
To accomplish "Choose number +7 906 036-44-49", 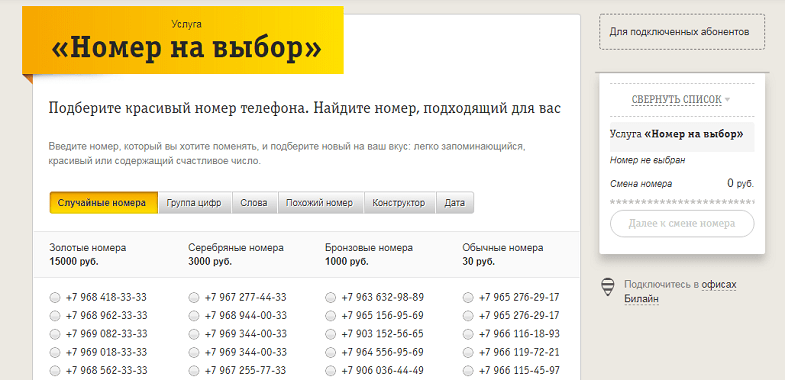I will 330,370.
